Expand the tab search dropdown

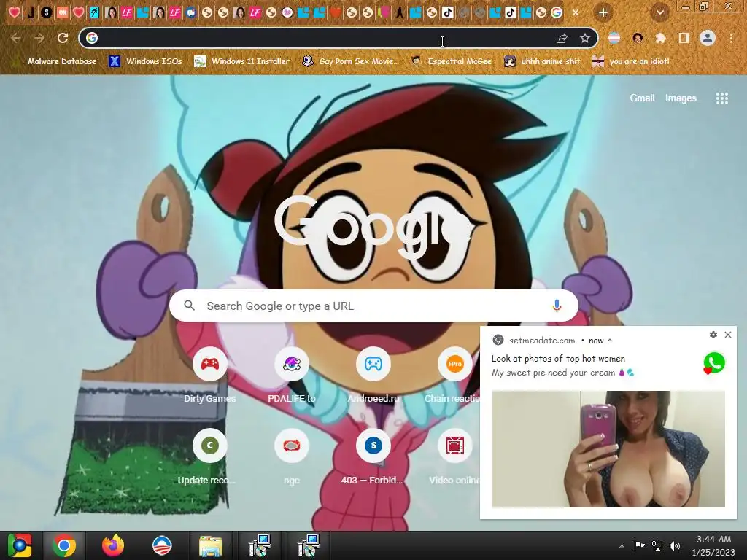point(660,13)
